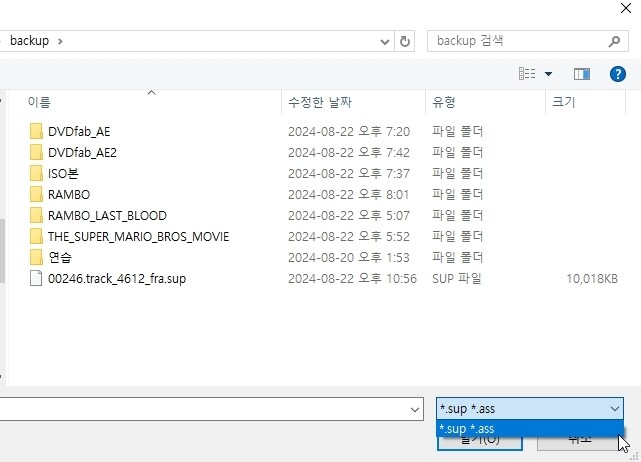Viewport: 641px width, 462px height.
Task: Click the left pane vertical scrollbar thumb
Action: [x=2, y=251]
